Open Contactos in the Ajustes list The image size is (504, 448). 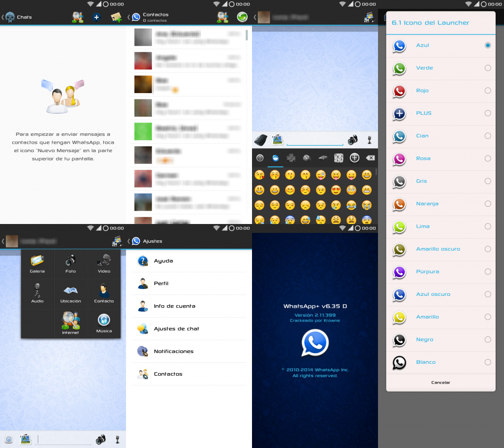click(x=189, y=374)
